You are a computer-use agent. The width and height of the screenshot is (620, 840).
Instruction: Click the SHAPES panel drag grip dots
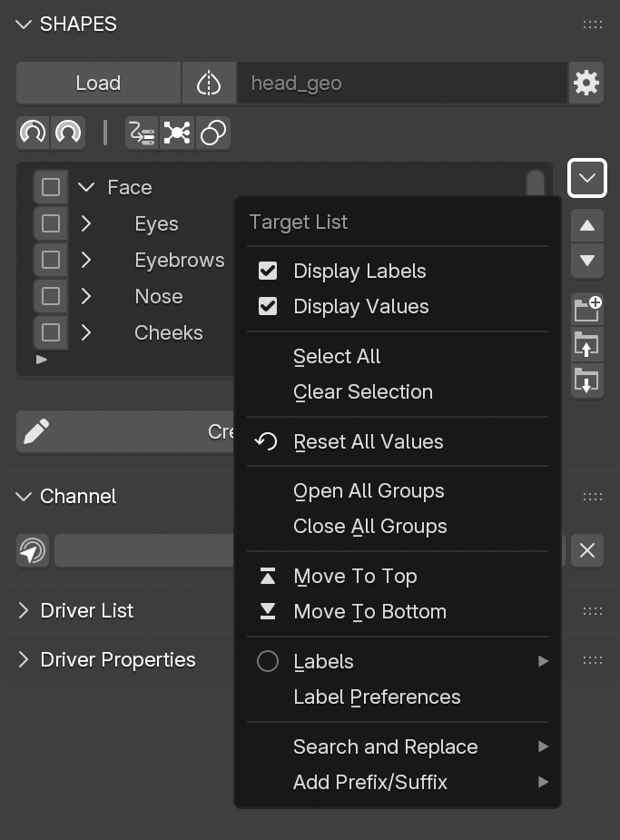(593, 25)
